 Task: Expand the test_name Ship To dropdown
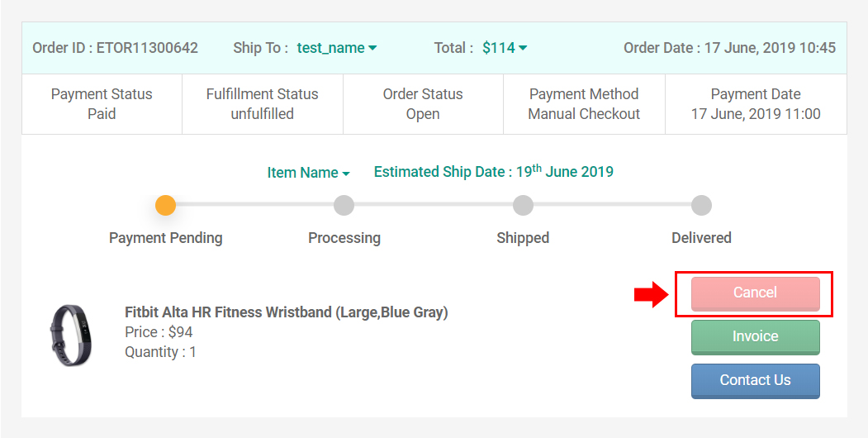click(336, 48)
